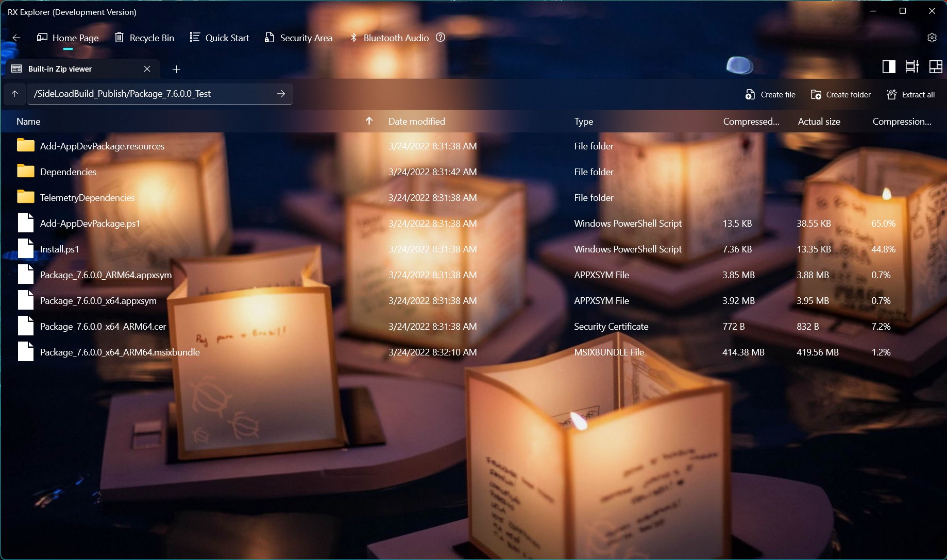Image resolution: width=947 pixels, height=560 pixels.
Task: Click the Create file button
Action: pyautogui.click(x=770, y=95)
